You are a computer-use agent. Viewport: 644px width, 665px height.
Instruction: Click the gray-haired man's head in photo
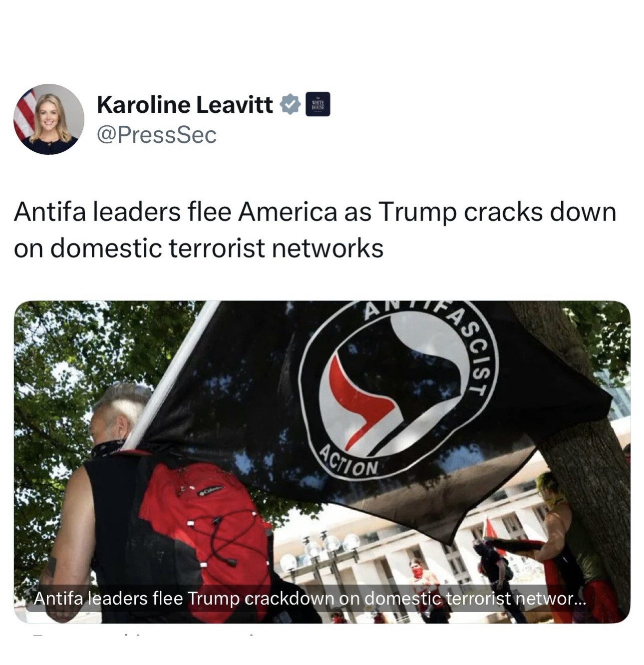pyautogui.click(x=120, y=412)
